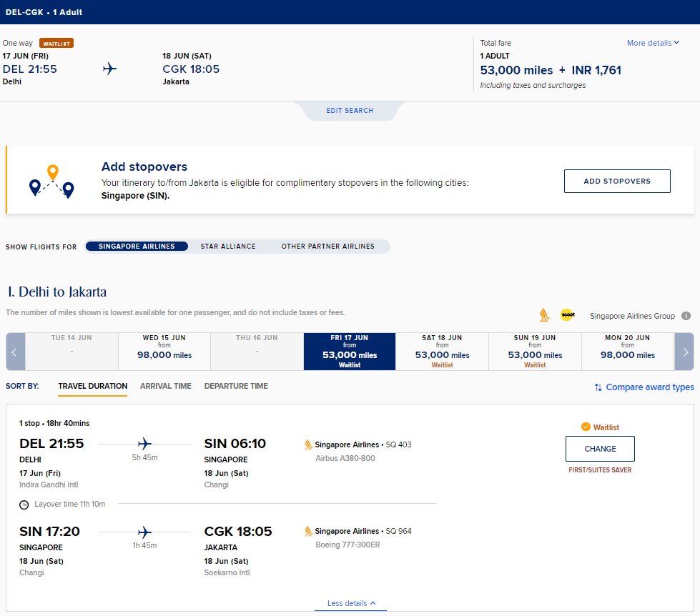Click the Singapore Airlines logo near Scoot
This screenshot has height=616, width=700.
coord(544,315)
